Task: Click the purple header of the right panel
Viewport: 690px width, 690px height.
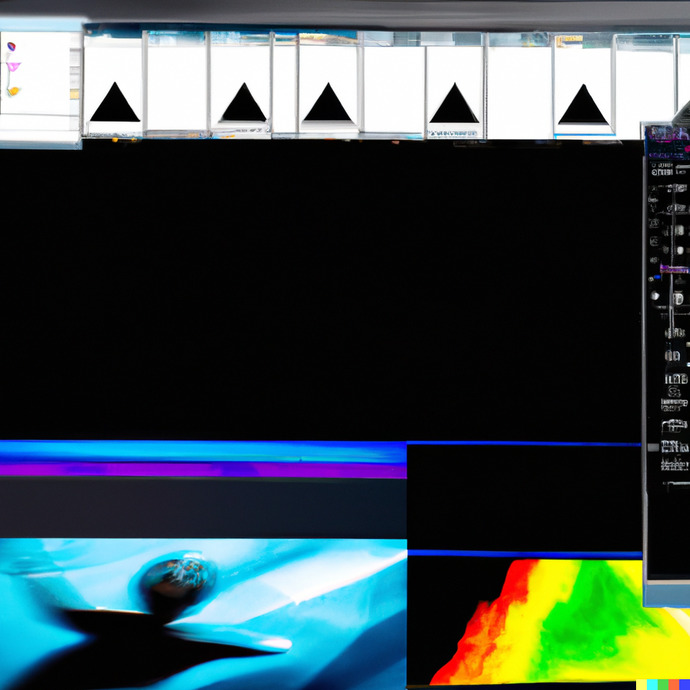Action: pos(667,142)
